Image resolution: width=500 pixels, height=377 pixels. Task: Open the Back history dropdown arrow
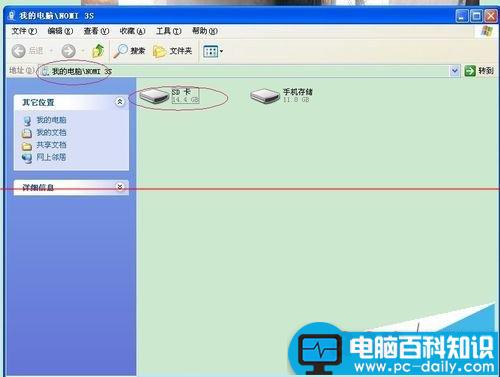click(52, 51)
